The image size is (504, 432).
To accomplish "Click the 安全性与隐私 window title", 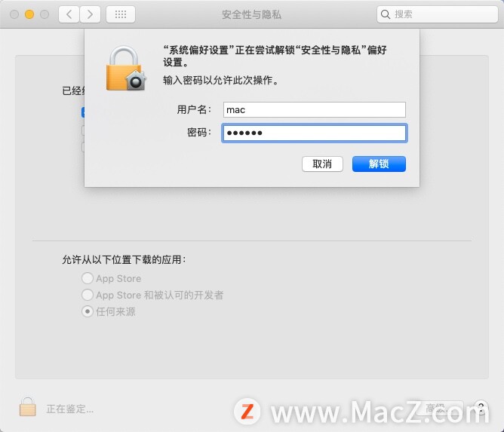I will pyautogui.click(x=251, y=15).
